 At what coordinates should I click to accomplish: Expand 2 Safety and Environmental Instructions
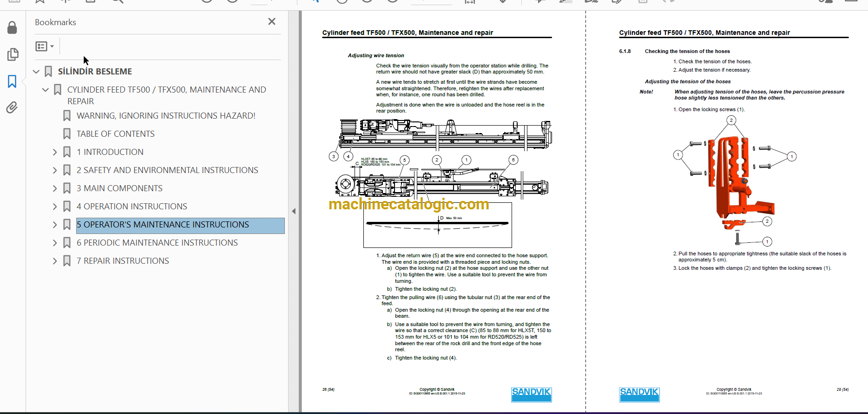pos(55,170)
